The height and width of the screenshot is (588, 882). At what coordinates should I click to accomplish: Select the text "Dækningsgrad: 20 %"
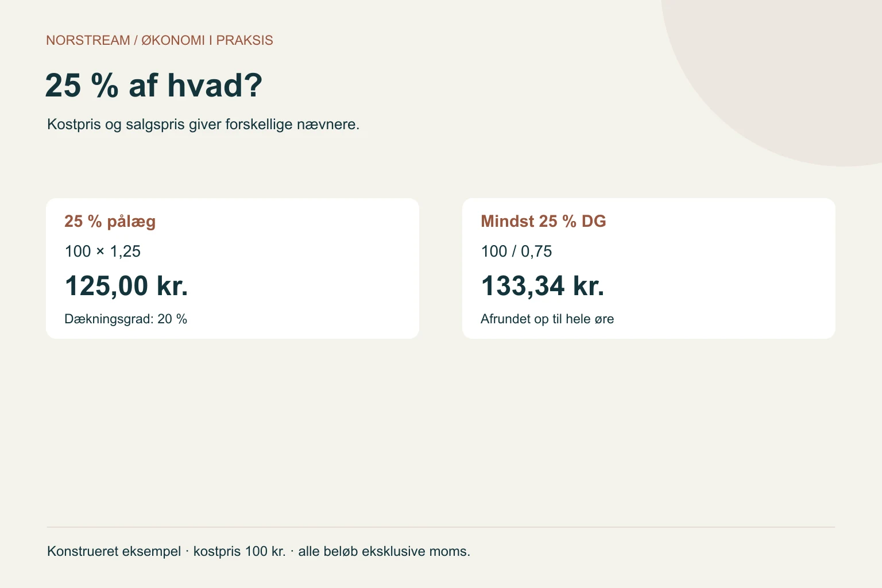pos(126,319)
